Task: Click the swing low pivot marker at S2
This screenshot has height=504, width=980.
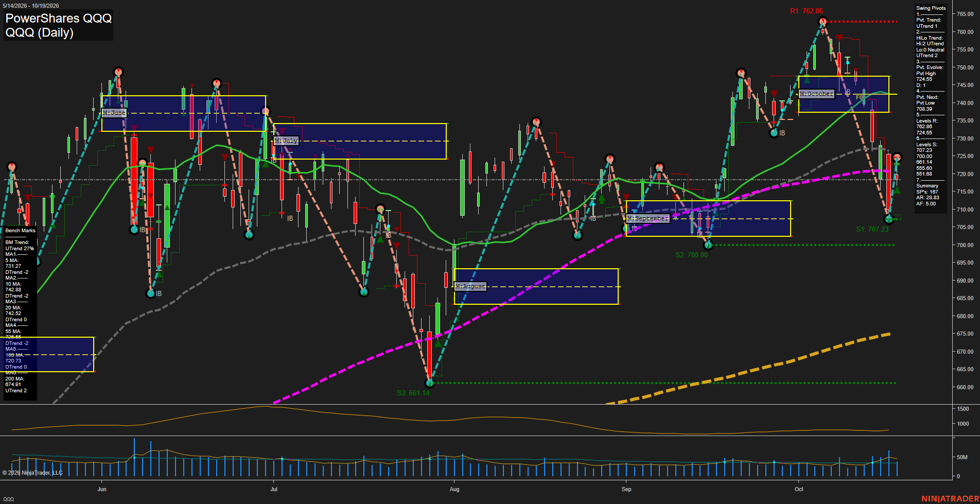Action: [x=708, y=245]
